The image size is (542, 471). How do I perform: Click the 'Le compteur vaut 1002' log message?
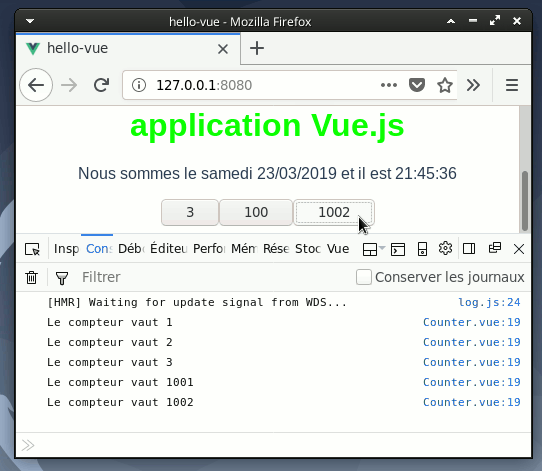coord(120,403)
